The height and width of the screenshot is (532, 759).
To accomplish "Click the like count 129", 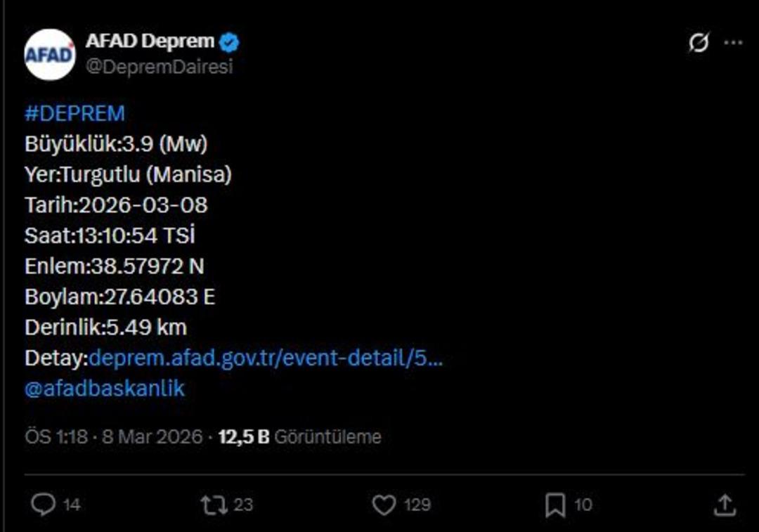I will [x=417, y=504].
